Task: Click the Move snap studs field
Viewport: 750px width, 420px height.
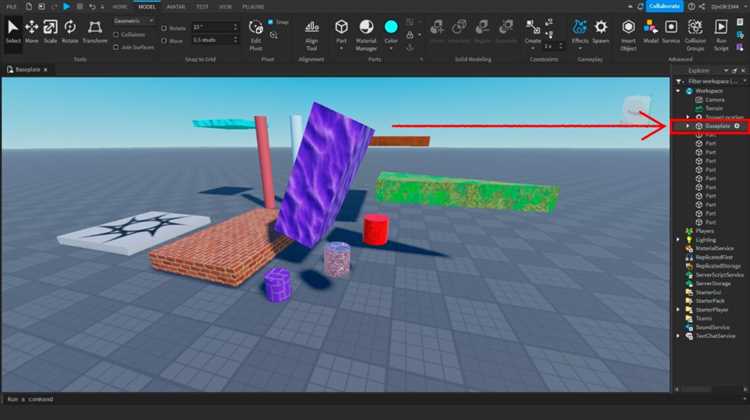Action: [x=215, y=40]
